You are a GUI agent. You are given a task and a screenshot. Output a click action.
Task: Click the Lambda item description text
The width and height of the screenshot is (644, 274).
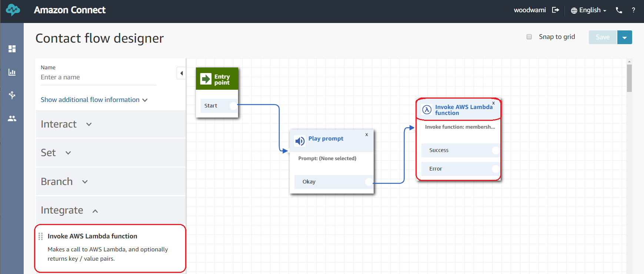point(108,254)
